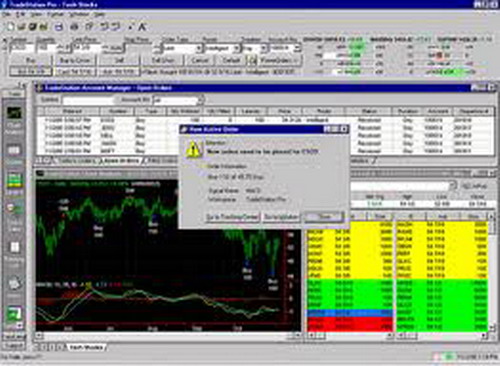
Task: Open the Account No dropdown in Account Manager
Action: point(200,100)
